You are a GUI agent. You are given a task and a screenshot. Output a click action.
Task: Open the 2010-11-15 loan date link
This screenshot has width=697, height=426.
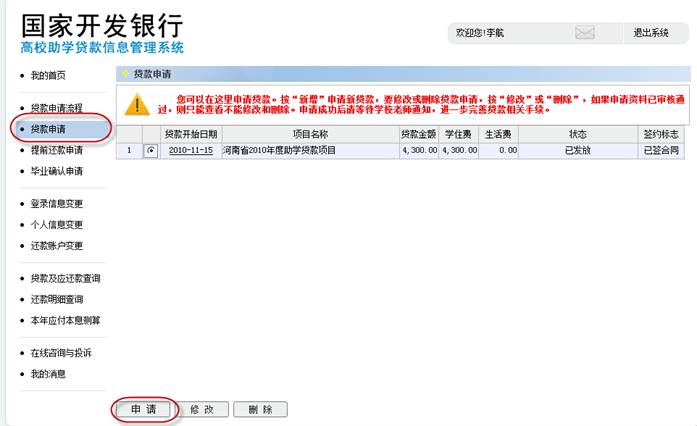point(190,150)
